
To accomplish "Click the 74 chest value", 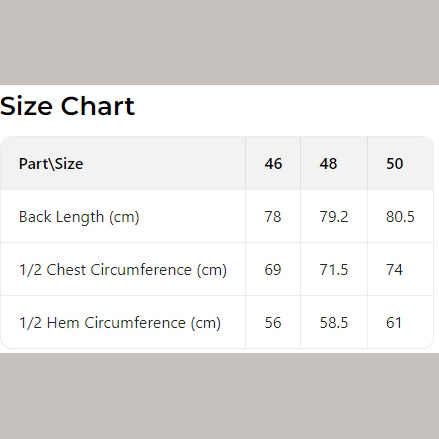I will pos(394,270).
